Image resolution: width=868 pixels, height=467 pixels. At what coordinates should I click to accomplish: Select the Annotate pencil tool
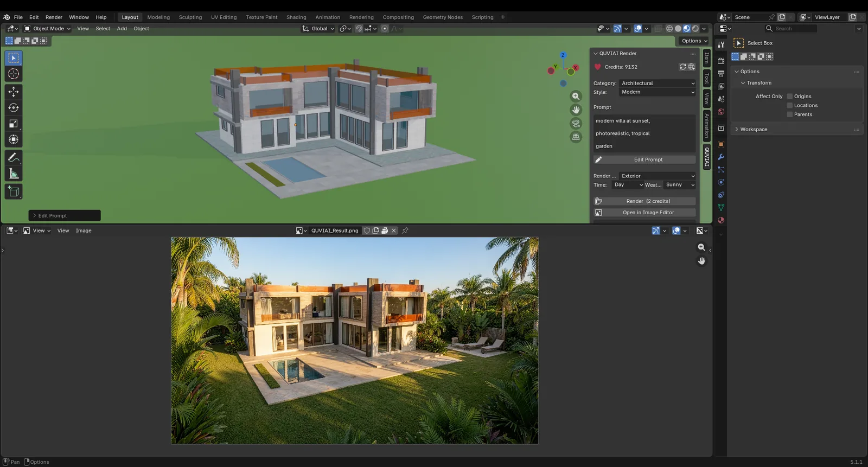point(14,158)
